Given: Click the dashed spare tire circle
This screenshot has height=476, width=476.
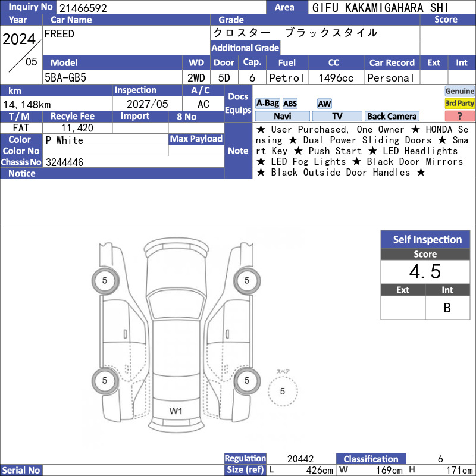Looking at the screenshot, I should click(283, 391).
